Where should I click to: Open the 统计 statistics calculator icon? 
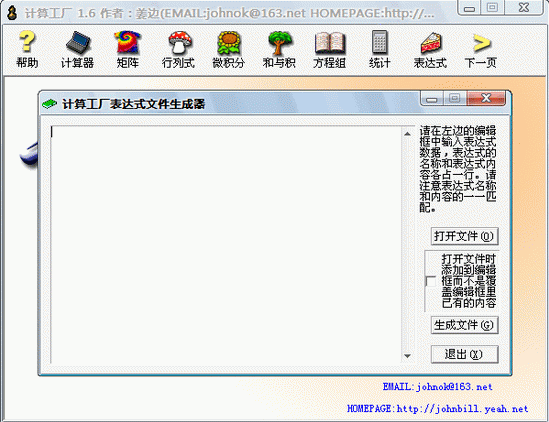[380, 49]
